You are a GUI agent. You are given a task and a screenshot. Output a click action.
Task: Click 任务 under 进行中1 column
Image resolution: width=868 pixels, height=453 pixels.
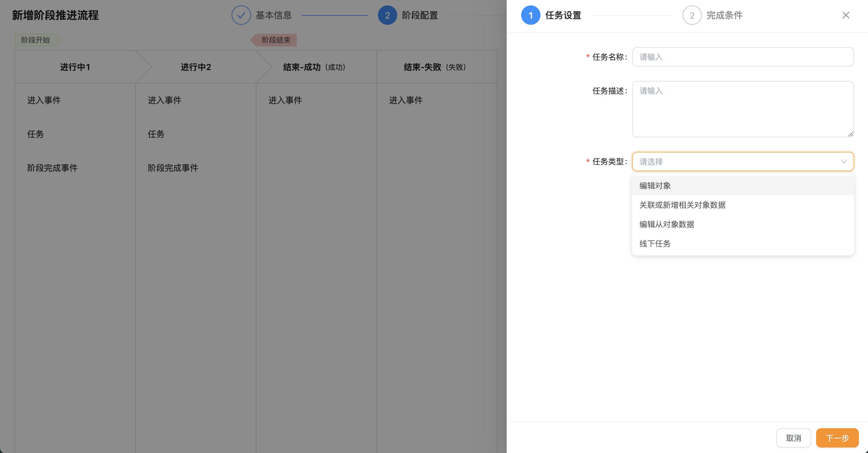(x=36, y=134)
